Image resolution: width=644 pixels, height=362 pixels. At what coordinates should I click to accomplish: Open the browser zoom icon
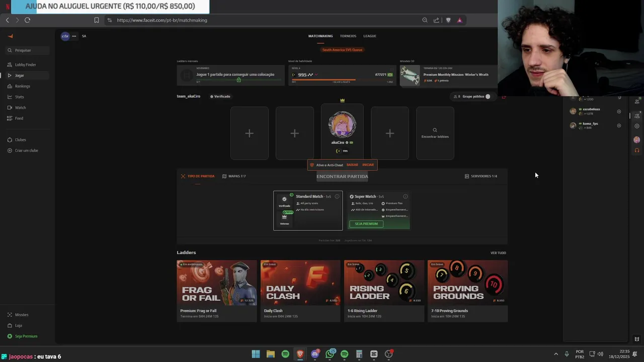click(x=425, y=20)
